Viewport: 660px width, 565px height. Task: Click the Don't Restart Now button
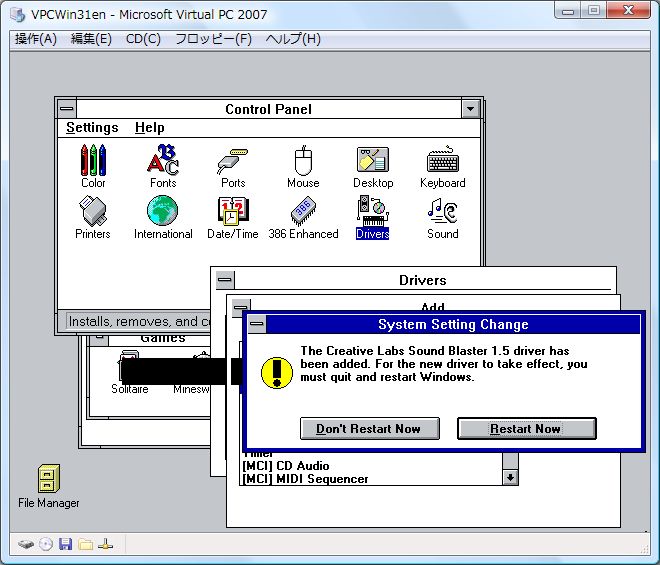[370, 429]
